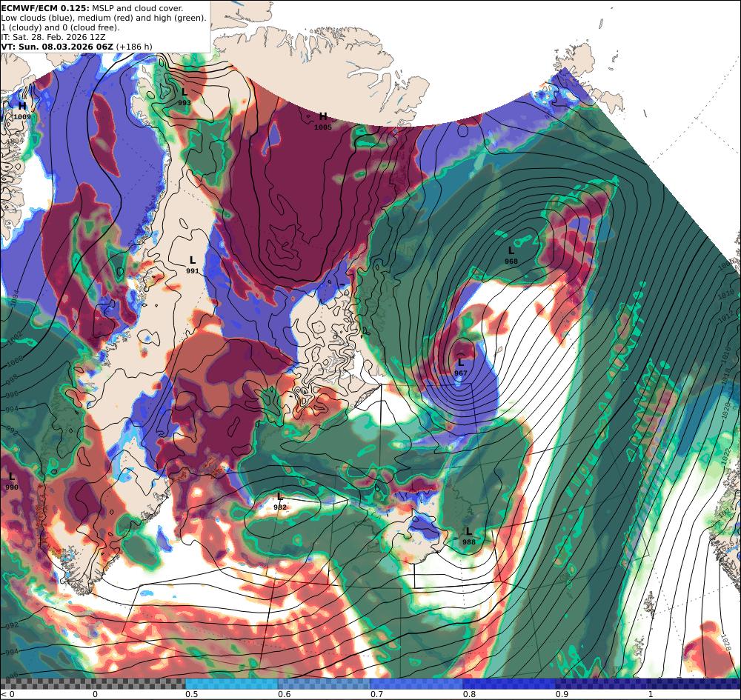
Task: Click the H 1009 high pressure label
Action: click(x=22, y=111)
